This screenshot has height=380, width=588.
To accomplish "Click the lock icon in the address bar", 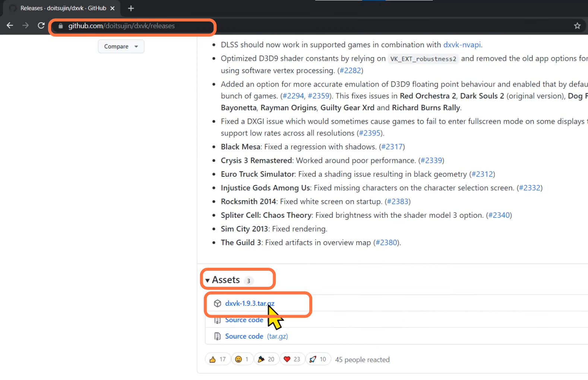I will click(x=61, y=26).
